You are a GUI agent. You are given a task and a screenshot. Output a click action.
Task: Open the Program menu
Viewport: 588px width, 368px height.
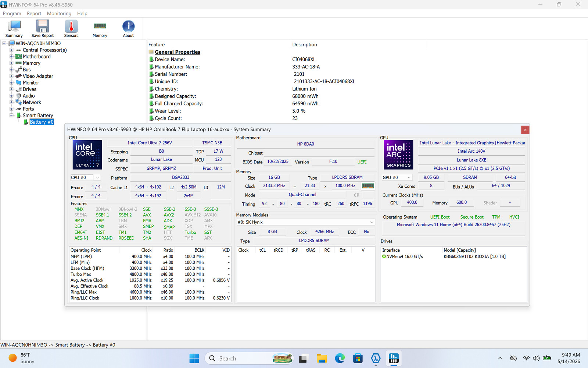pos(12,14)
